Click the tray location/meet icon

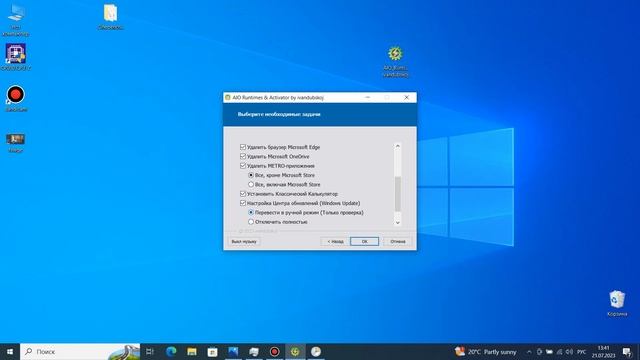click(x=539, y=352)
